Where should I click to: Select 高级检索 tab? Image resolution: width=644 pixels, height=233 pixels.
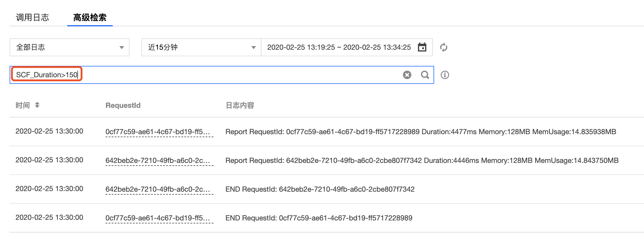coord(90,17)
